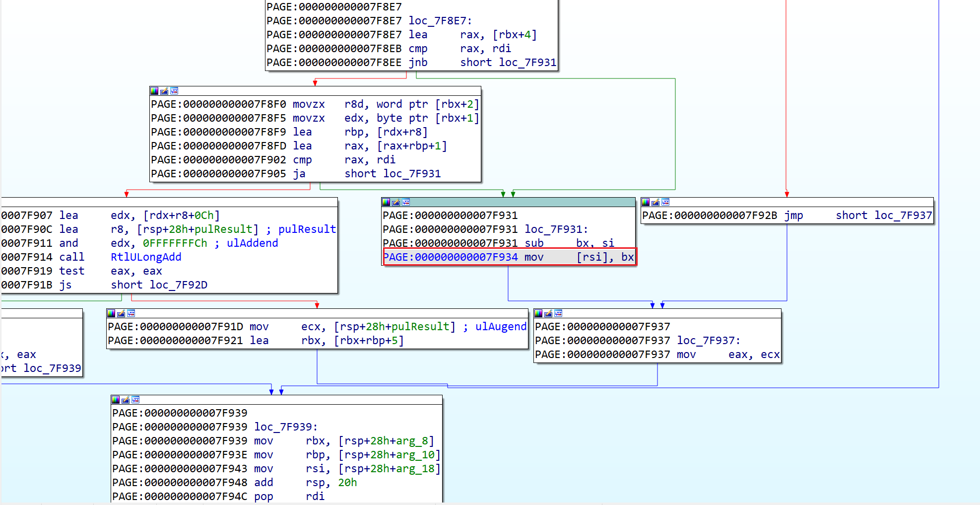The width and height of the screenshot is (980, 505).
Task: Click loc_7F937 operand in jmp instruction
Action: [x=903, y=216]
